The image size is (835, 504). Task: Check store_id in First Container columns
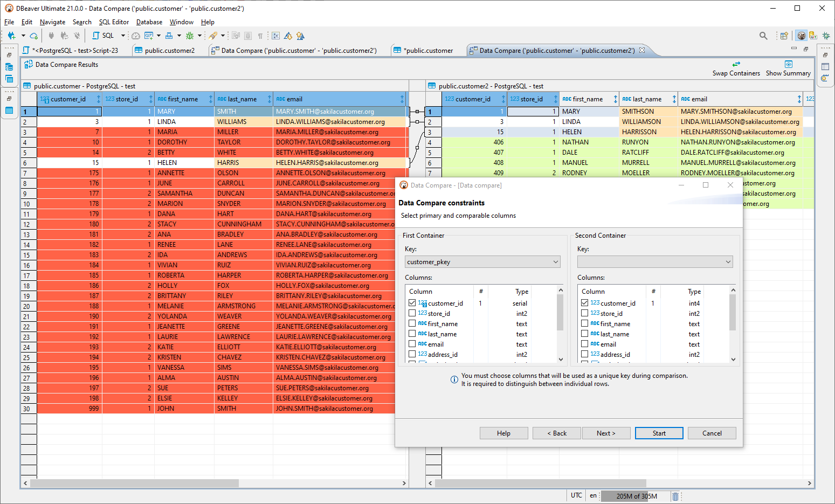pyautogui.click(x=412, y=313)
